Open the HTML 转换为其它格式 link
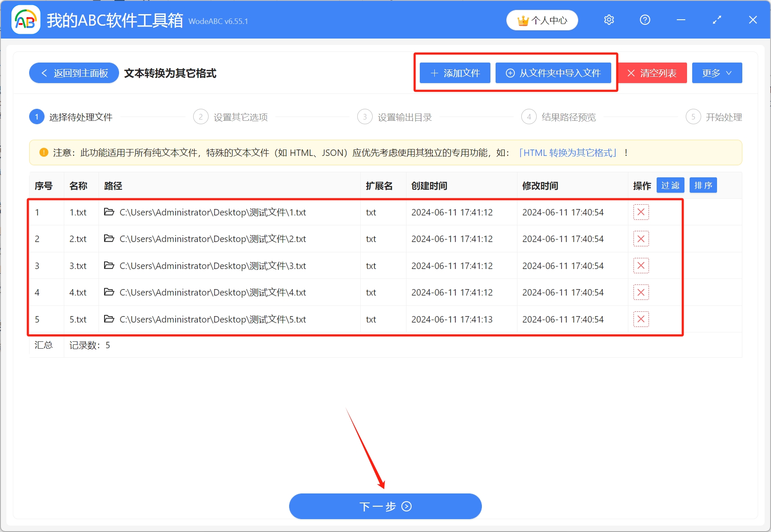The height and width of the screenshot is (532, 771). tap(568, 152)
